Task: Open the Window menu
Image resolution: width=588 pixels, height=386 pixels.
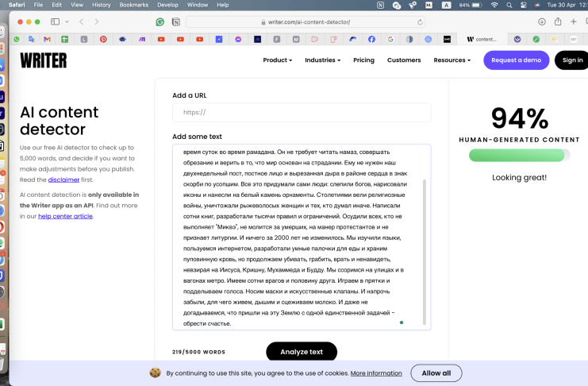Action: click(x=198, y=5)
